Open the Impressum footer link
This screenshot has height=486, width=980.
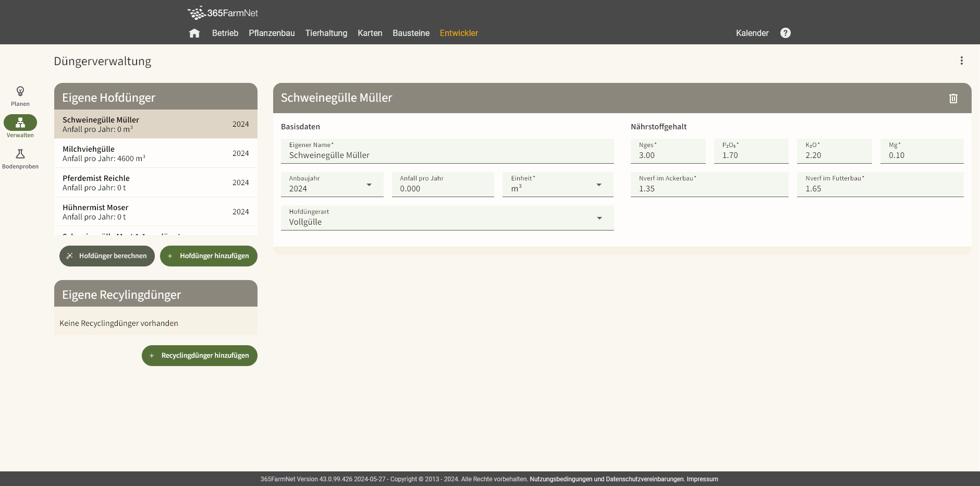pyautogui.click(x=702, y=479)
